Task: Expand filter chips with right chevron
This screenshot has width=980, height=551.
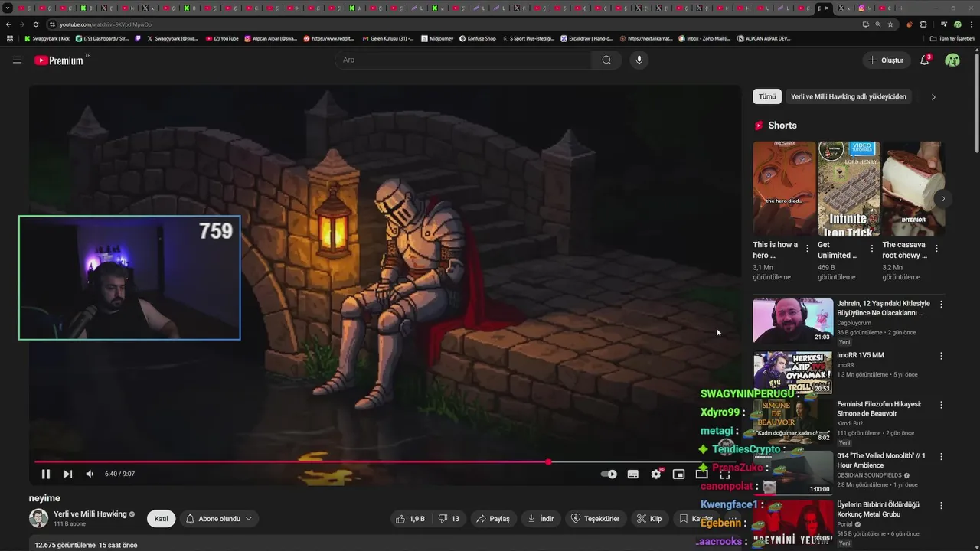Action: (933, 97)
